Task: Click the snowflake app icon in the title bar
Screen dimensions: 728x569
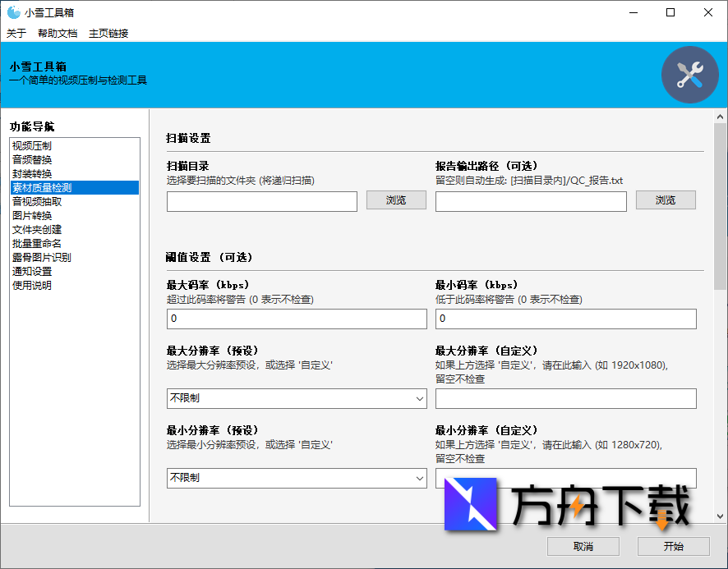Action: pos(12,11)
